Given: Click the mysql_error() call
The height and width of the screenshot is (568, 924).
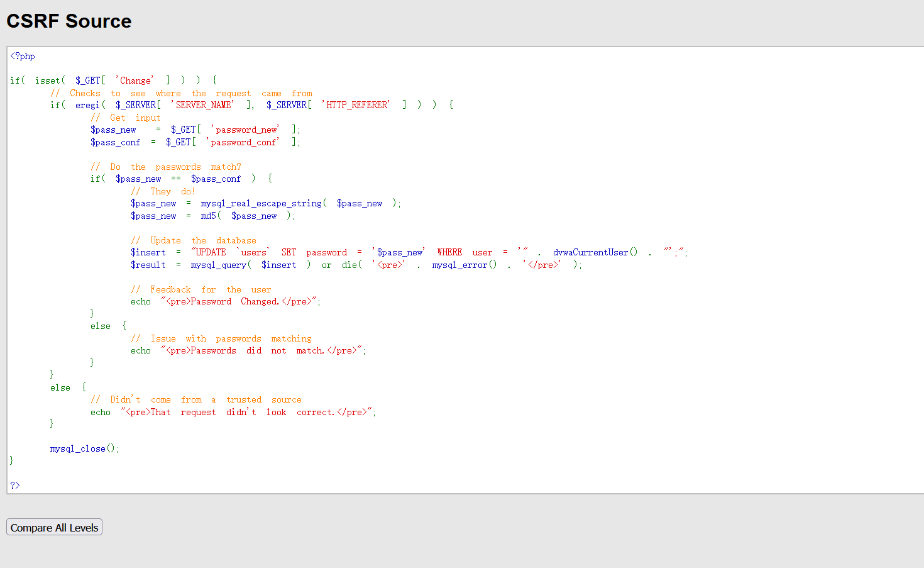Looking at the screenshot, I should [464, 265].
